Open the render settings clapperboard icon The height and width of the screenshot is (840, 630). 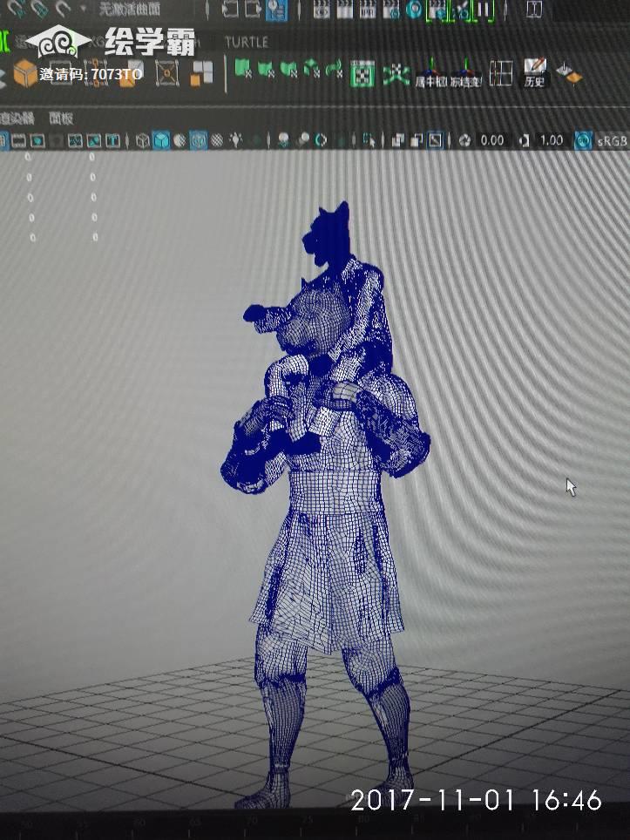click(x=391, y=10)
